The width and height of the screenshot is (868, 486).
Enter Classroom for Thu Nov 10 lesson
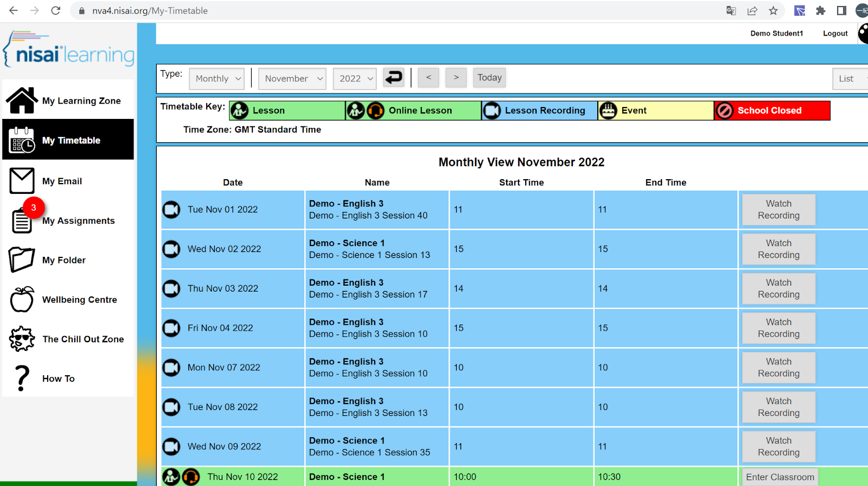780,477
